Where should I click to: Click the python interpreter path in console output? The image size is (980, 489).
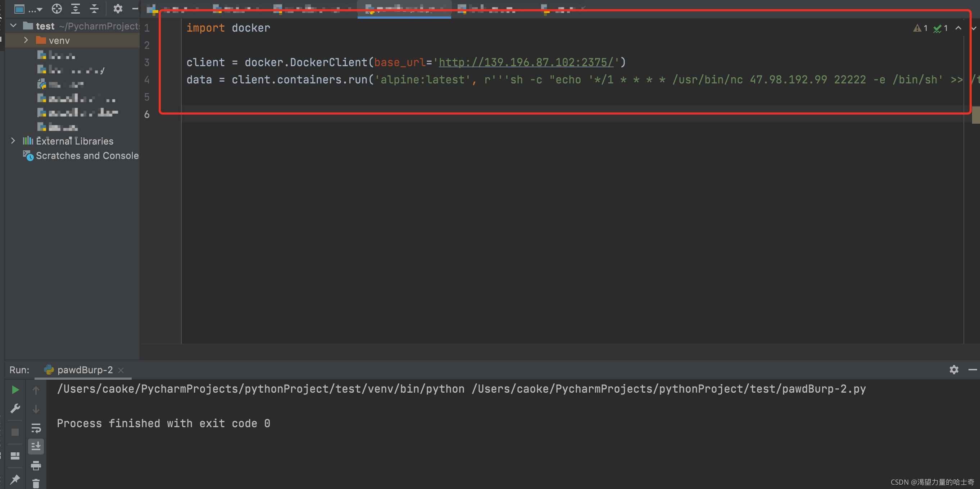tap(260, 389)
